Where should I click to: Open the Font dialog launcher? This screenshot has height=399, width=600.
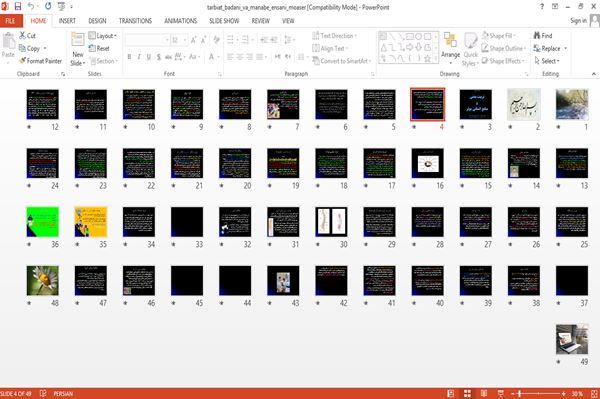coord(220,74)
